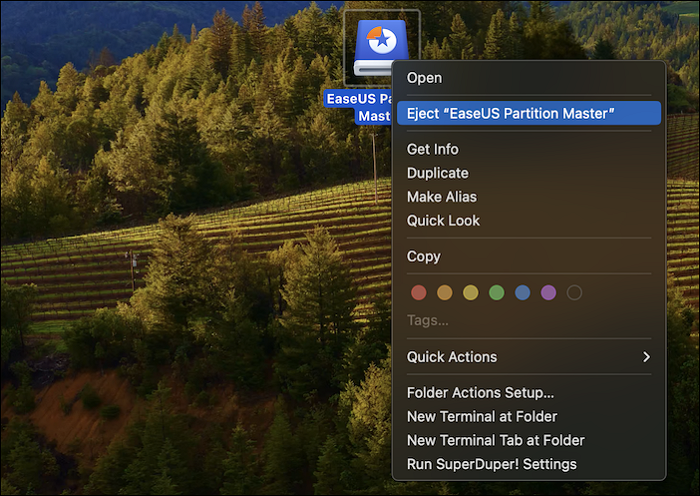The image size is (700, 496).
Task: Apply the red tag color
Action: tap(418, 293)
